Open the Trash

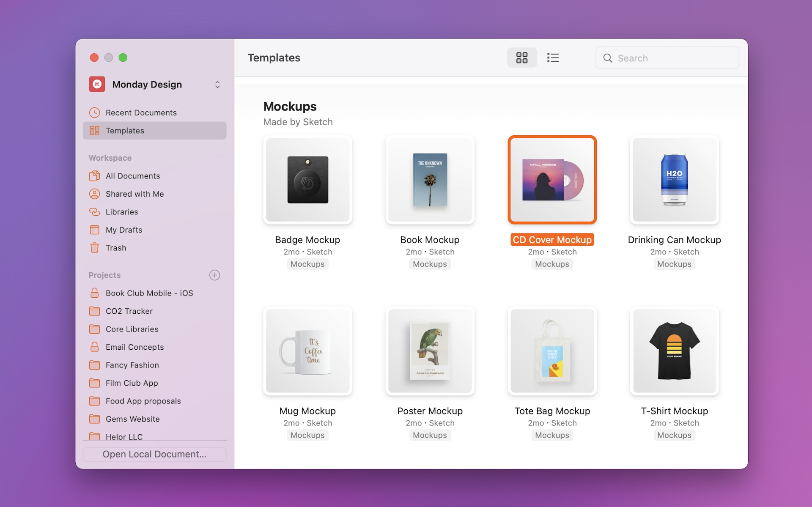pyautogui.click(x=117, y=248)
